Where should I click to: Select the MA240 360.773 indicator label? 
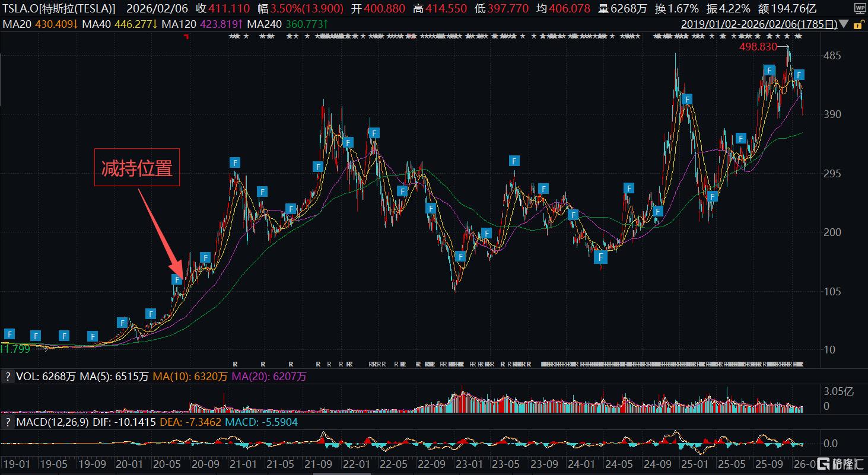(x=288, y=24)
